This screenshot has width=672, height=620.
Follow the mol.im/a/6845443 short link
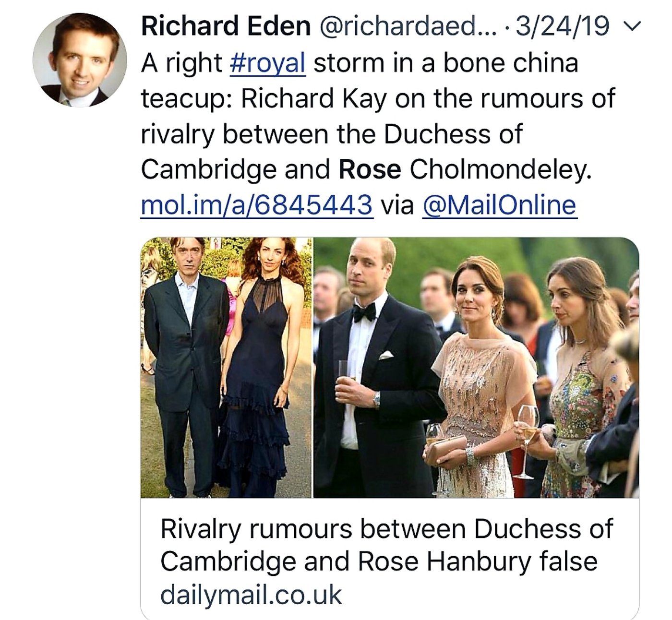pyautogui.click(x=256, y=205)
